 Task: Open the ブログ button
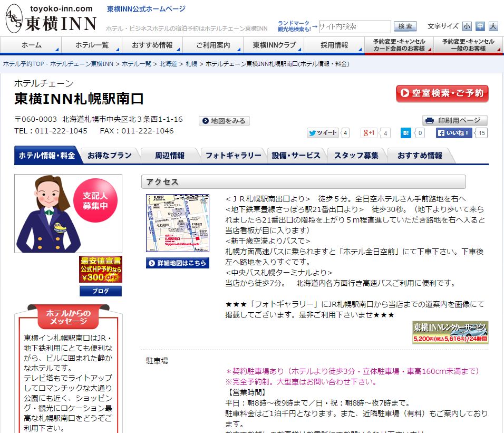point(101,291)
